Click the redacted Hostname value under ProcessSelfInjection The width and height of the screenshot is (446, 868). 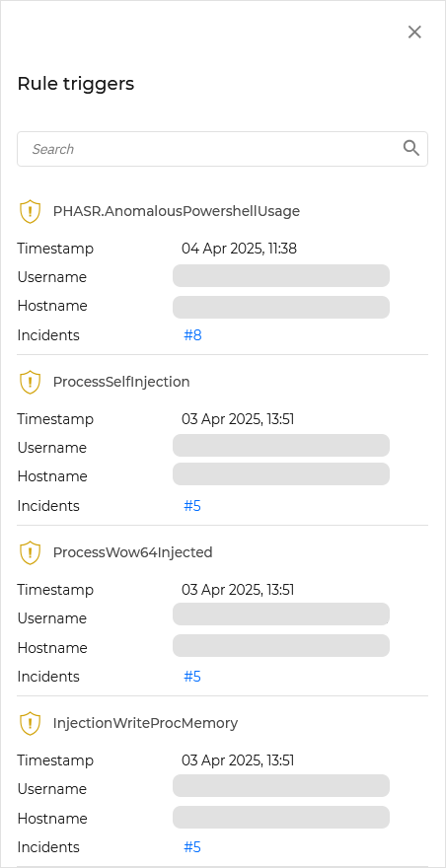click(x=281, y=473)
